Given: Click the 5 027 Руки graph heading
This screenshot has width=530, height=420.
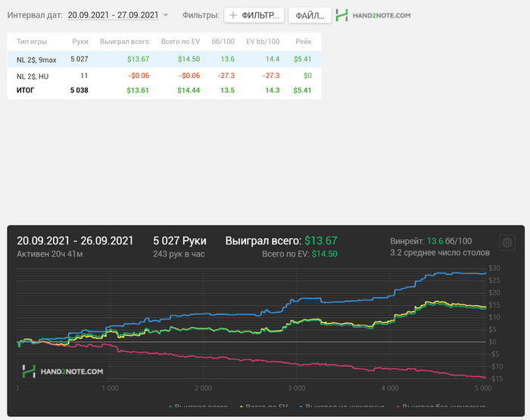Looking at the screenshot, I should [x=179, y=241].
